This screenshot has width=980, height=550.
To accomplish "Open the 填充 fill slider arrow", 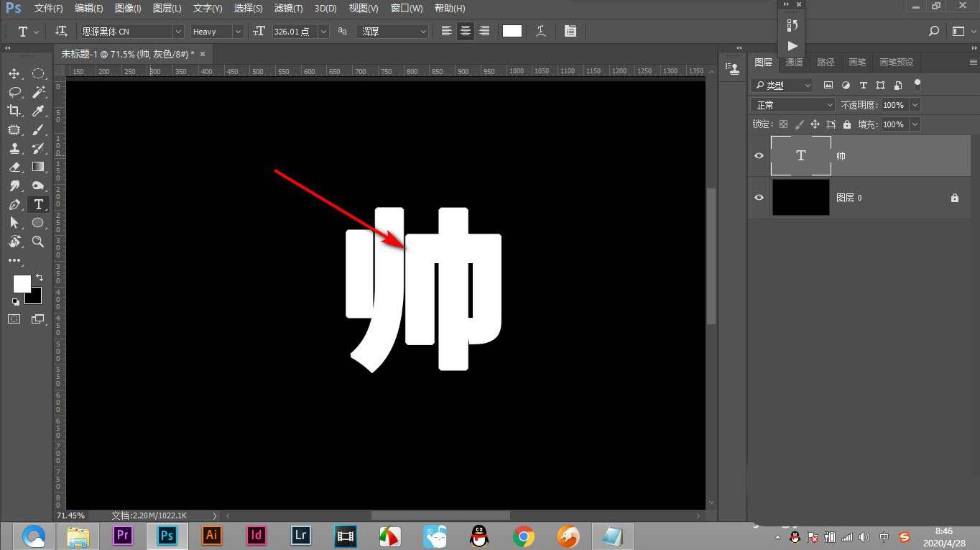I will pos(915,124).
